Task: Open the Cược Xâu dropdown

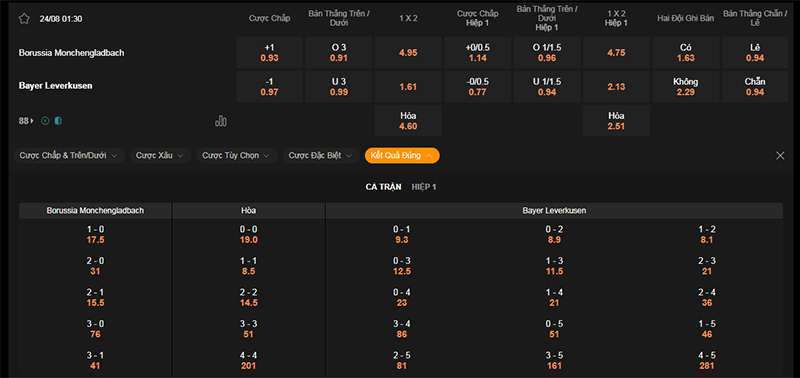Action: point(160,156)
